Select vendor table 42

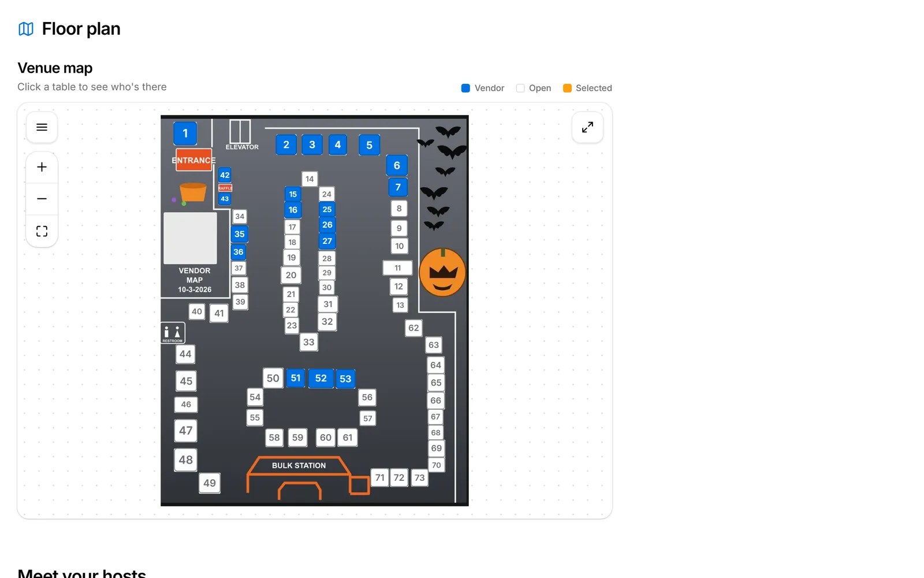point(225,175)
